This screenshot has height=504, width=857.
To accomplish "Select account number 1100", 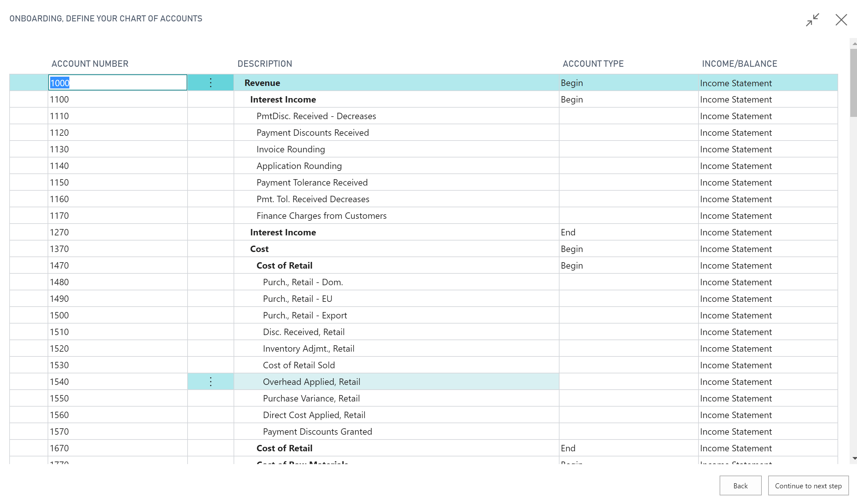I will pyautogui.click(x=118, y=99).
